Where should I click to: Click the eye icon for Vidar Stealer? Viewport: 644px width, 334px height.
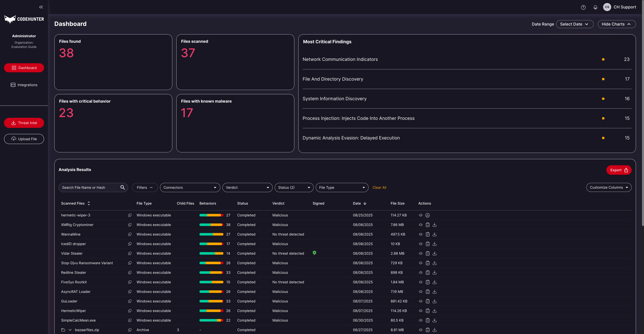[421, 253]
